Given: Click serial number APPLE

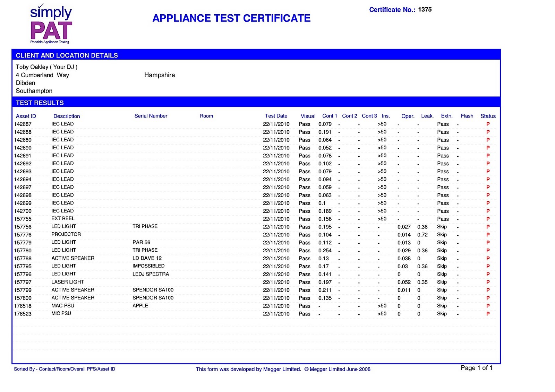Looking at the screenshot, I should (140, 305).
